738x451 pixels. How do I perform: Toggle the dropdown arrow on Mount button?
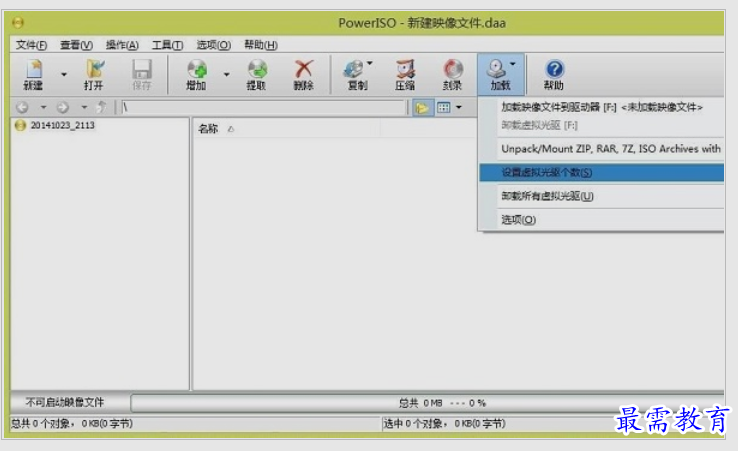pyautogui.click(x=513, y=64)
